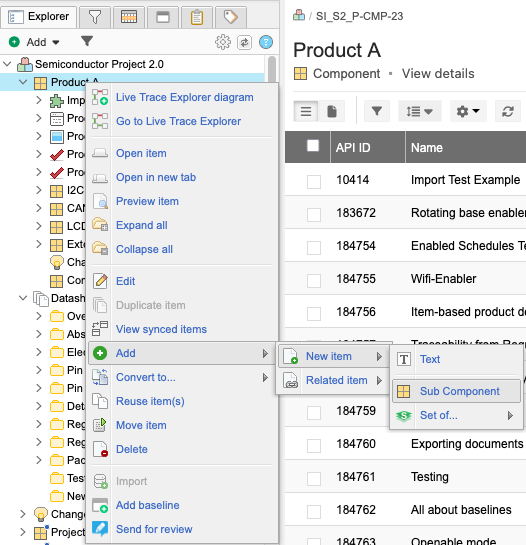526x545 pixels.
Task: Open explorer tree settings gear
Action: tap(223, 42)
